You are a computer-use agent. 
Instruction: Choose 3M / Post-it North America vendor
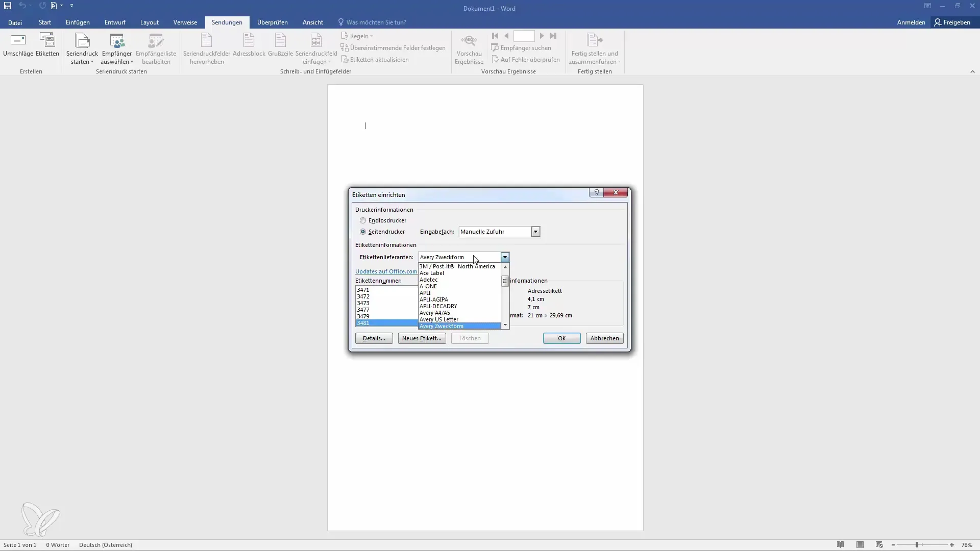(x=459, y=266)
